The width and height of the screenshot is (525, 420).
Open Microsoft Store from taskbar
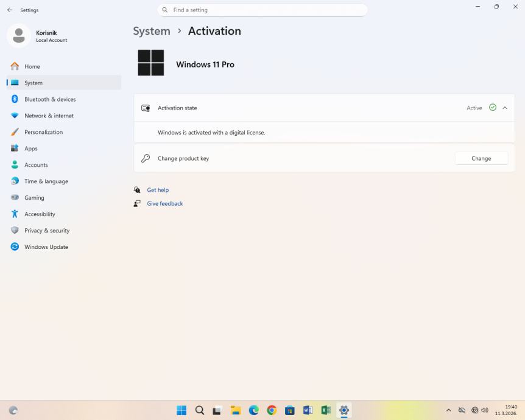tap(290, 410)
